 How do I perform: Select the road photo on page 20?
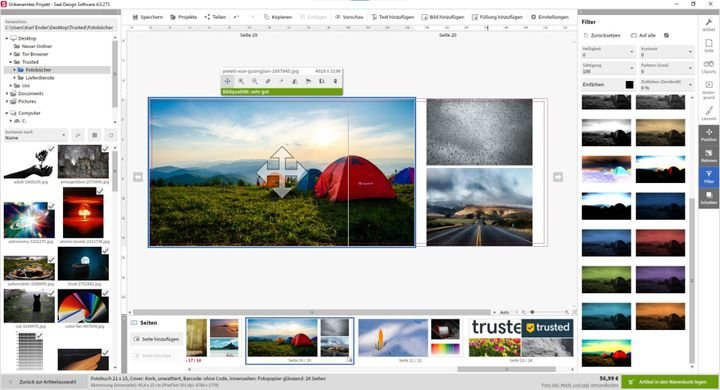479,207
